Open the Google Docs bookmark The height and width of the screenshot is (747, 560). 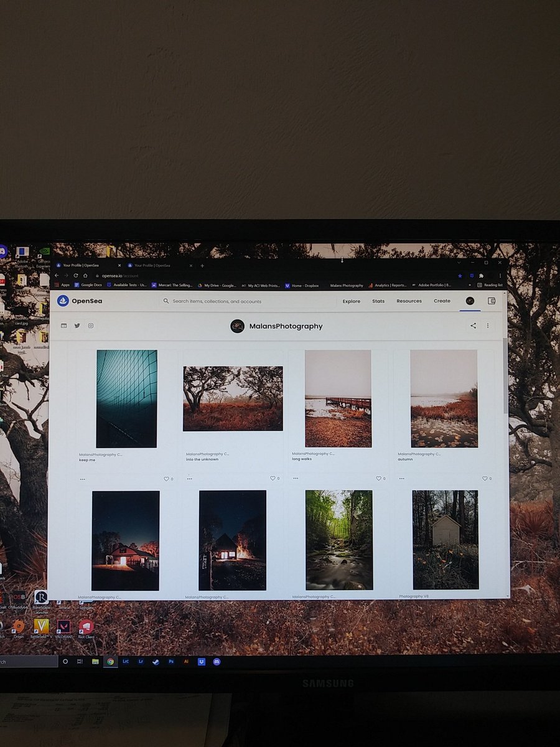[x=88, y=285]
